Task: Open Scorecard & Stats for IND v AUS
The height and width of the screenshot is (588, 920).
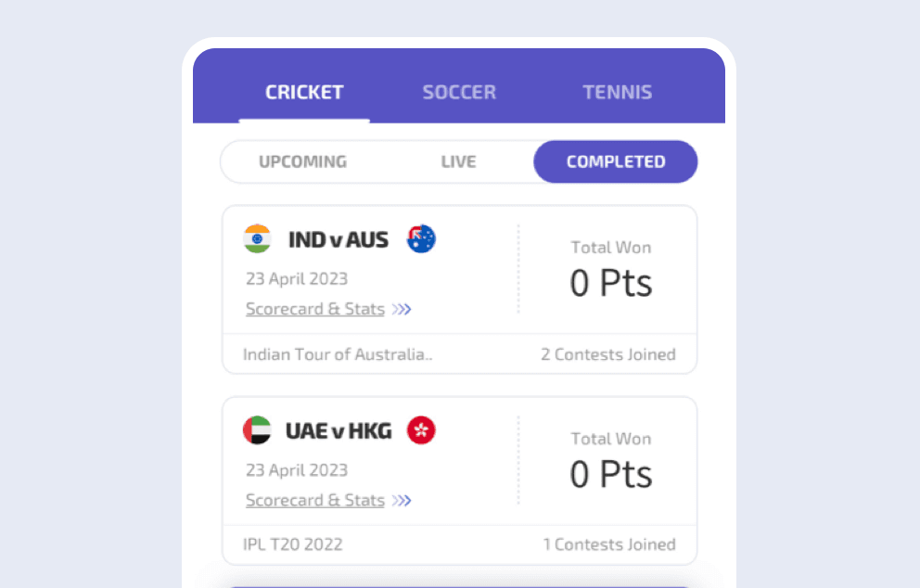Action: click(314, 309)
